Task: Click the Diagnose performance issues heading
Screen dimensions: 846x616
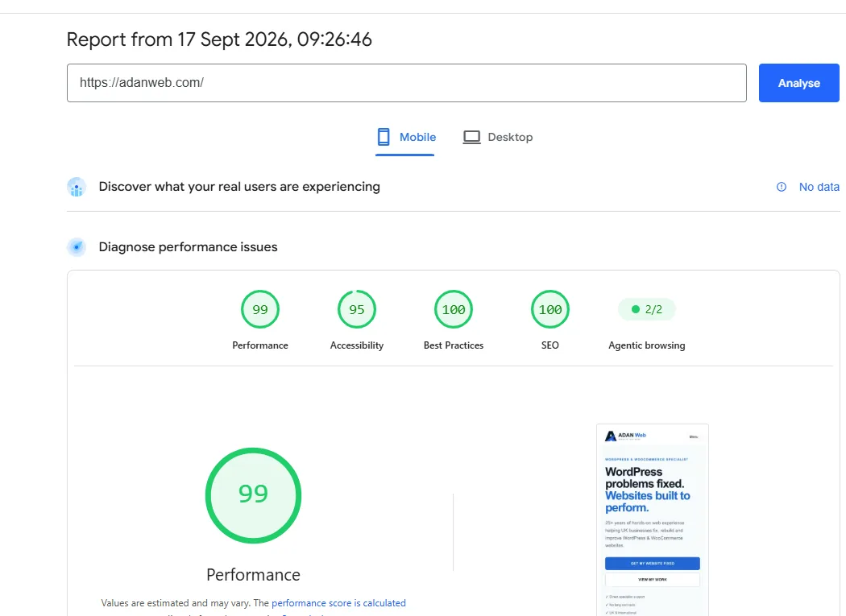Action: (188, 247)
